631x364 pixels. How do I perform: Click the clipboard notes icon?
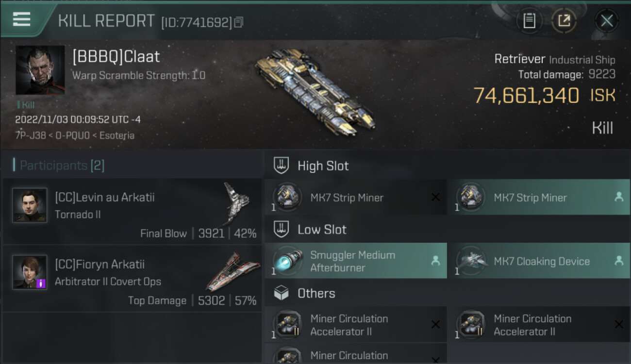coord(529,21)
